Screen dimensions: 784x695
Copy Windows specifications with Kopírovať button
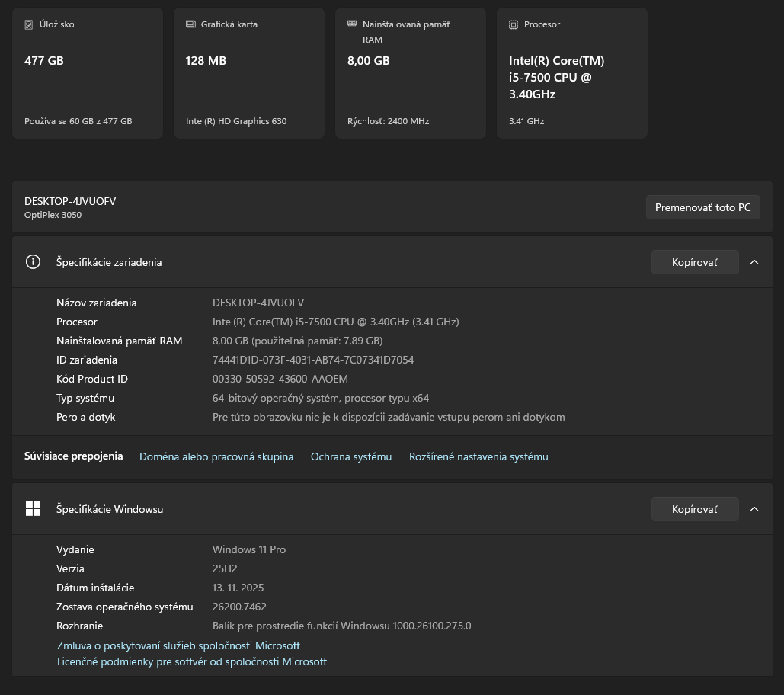694,509
